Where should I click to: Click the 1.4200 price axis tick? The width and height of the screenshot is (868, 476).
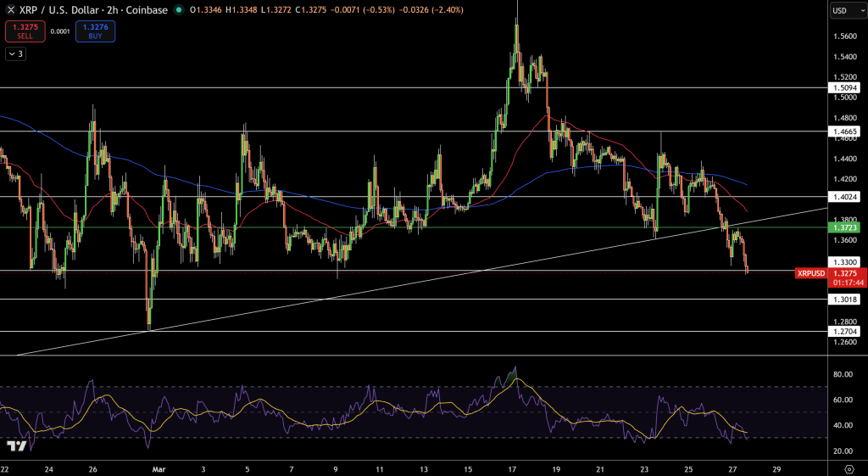pyautogui.click(x=844, y=179)
